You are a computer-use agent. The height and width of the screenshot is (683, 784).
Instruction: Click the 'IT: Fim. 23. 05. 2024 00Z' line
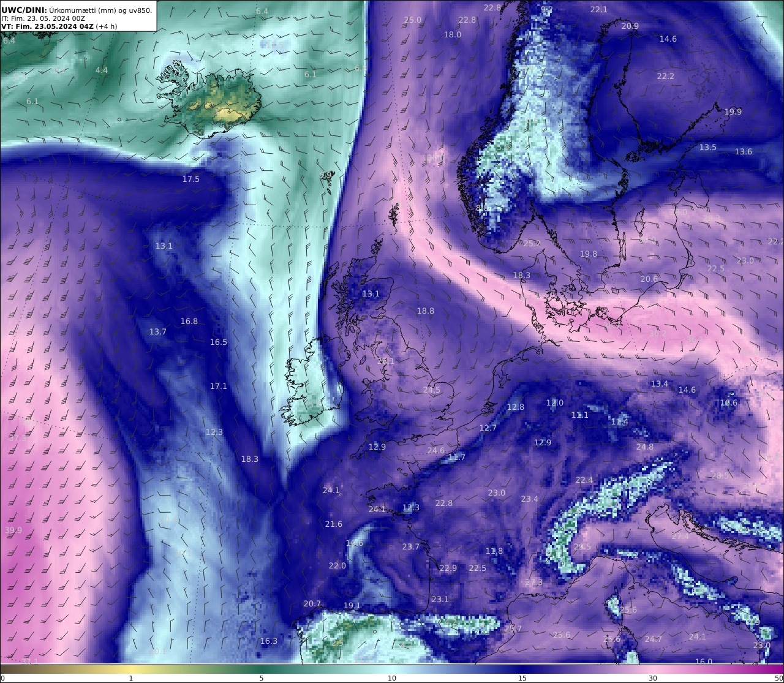(x=43, y=18)
